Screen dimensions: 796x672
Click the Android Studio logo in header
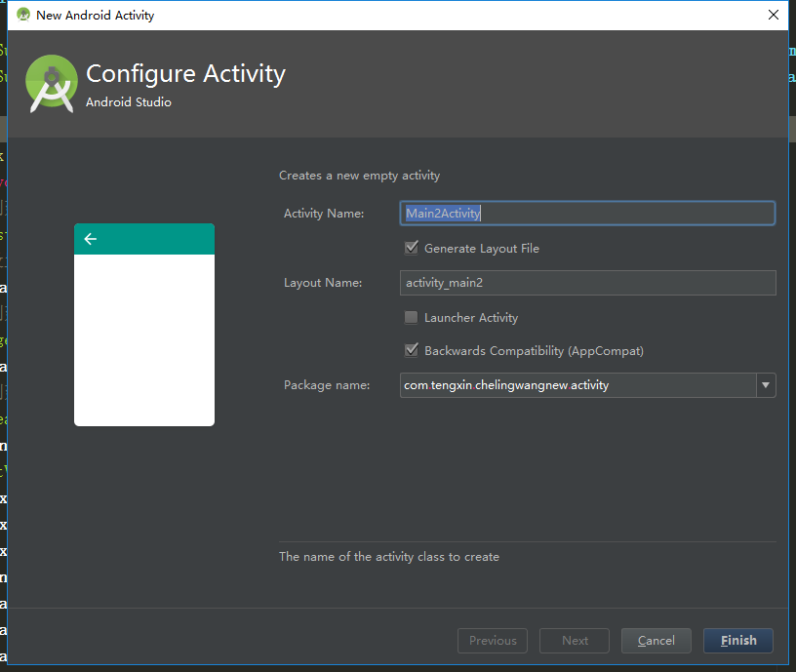point(52,83)
